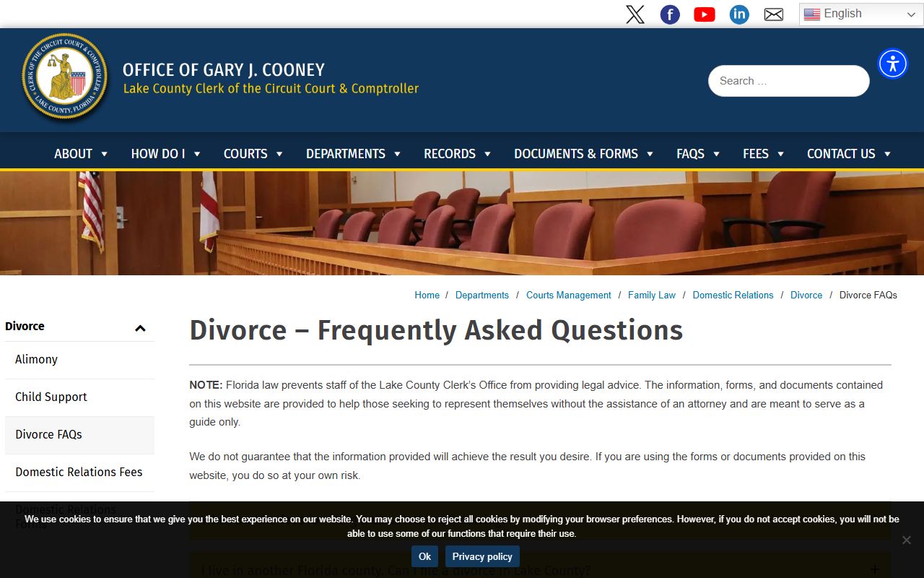
Task: Open the FEES menu
Action: click(x=763, y=153)
